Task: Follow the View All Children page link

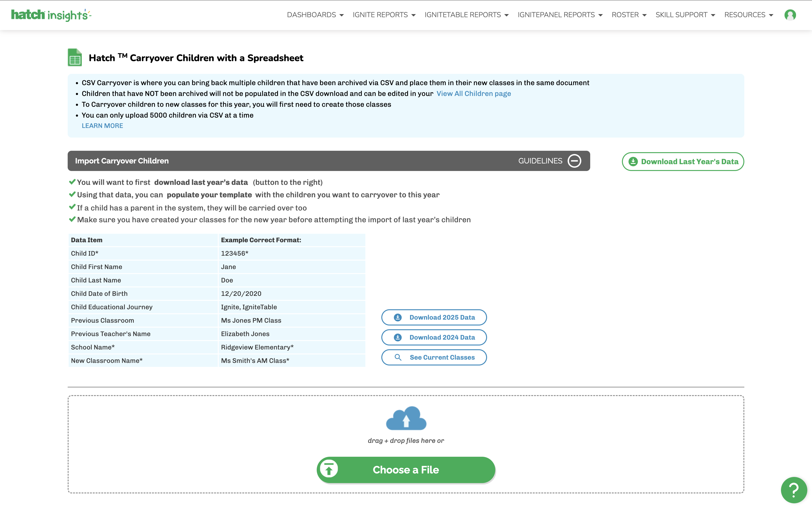Action: [x=473, y=94]
